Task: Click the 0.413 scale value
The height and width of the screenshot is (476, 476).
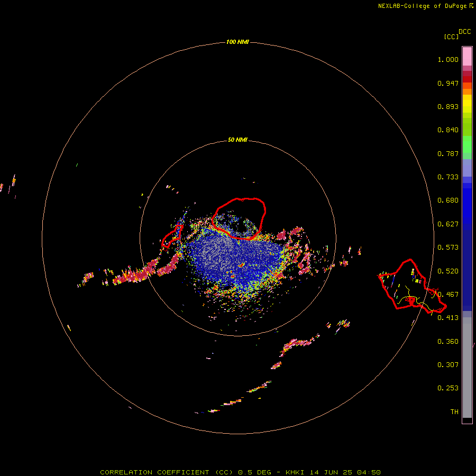Action: click(x=448, y=318)
